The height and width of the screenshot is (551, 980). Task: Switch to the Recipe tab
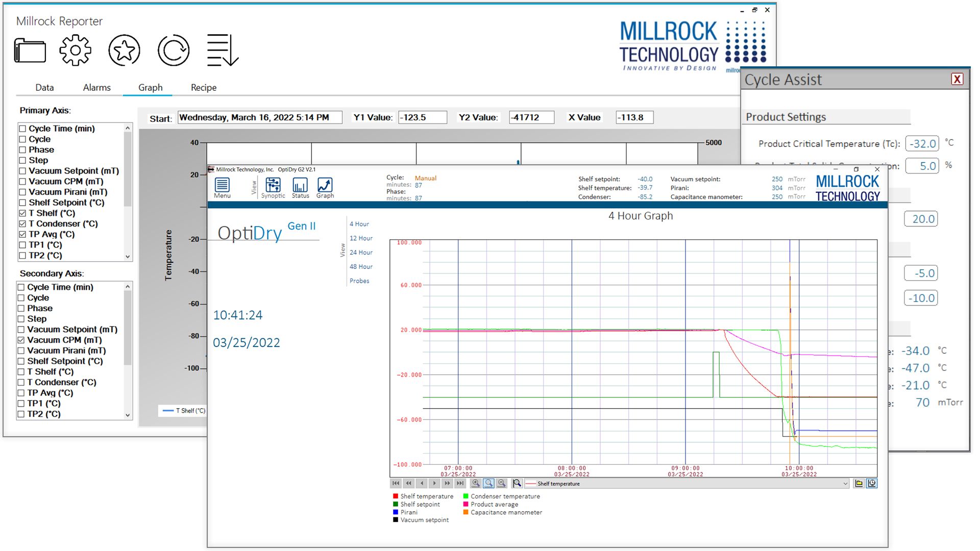204,88
